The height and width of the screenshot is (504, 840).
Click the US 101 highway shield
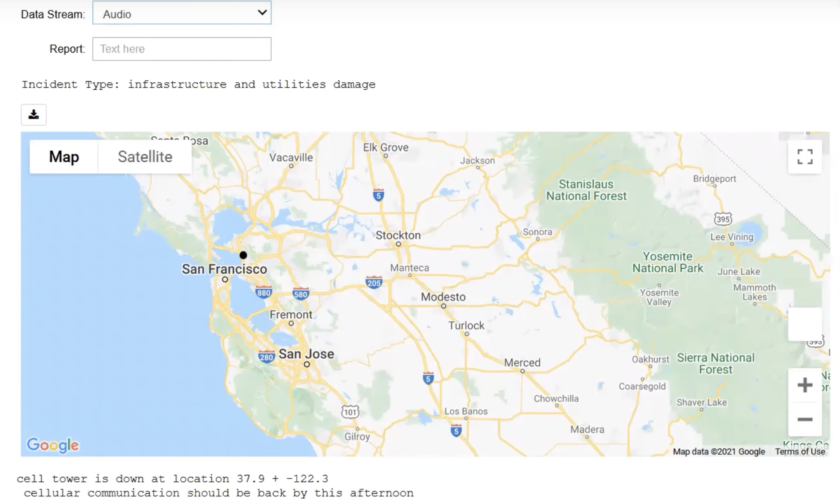(x=350, y=412)
